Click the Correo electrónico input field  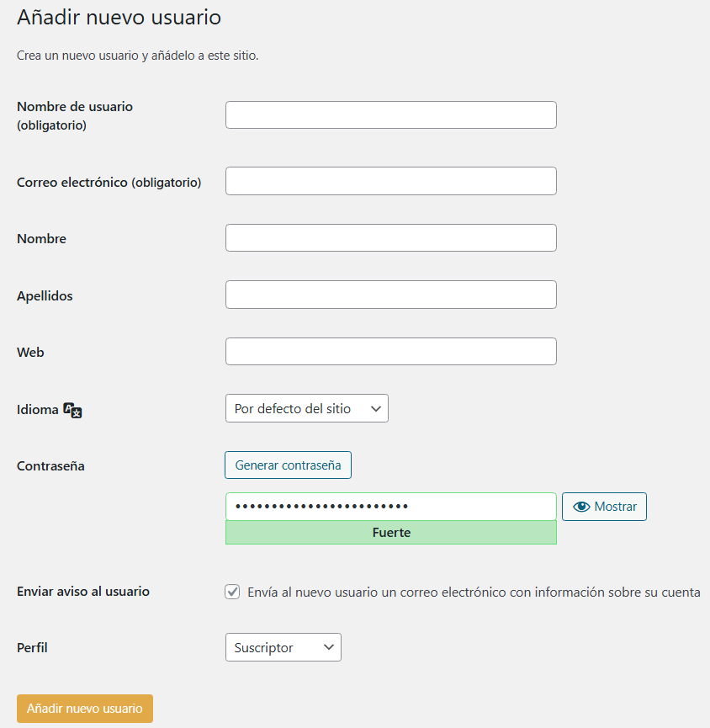pos(390,181)
